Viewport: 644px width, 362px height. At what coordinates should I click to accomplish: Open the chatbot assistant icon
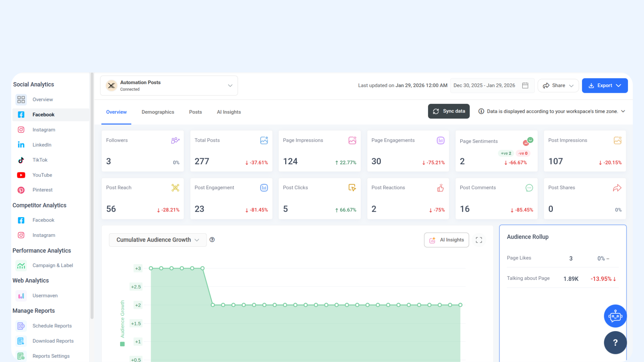click(615, 316)
